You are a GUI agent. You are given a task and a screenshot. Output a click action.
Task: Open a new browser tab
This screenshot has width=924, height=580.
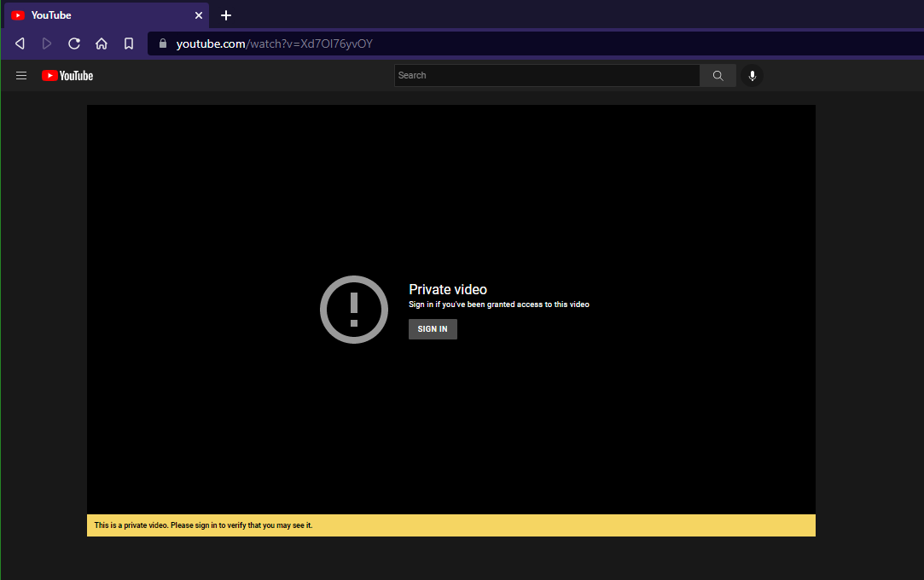[x=226, y=15]
